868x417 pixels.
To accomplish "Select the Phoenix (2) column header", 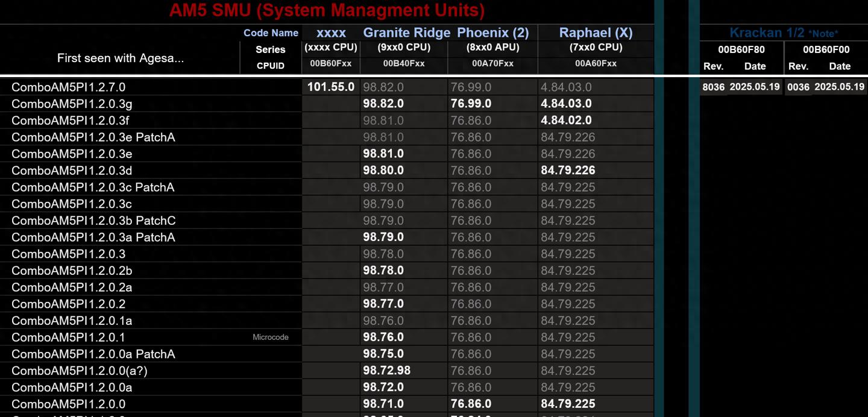I will 492,33.
